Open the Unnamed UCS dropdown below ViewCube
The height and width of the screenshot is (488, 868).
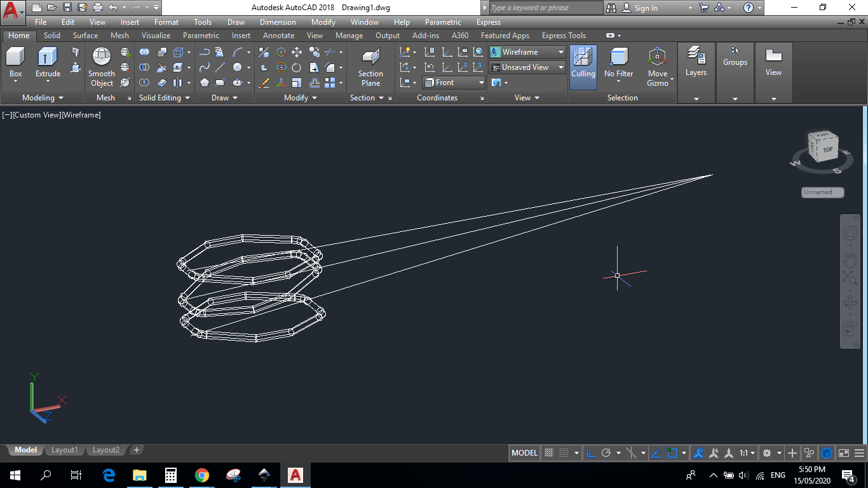pyautogui.click(x=823, y=192)
